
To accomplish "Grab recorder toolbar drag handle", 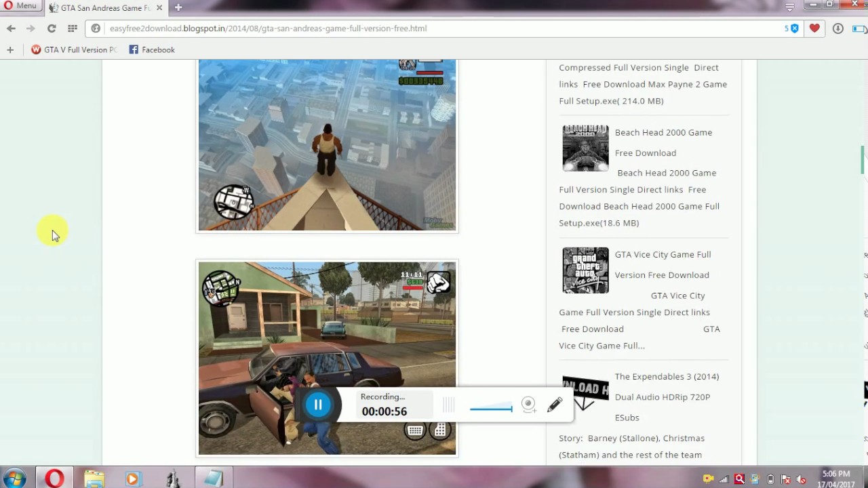I will point(448,405).
